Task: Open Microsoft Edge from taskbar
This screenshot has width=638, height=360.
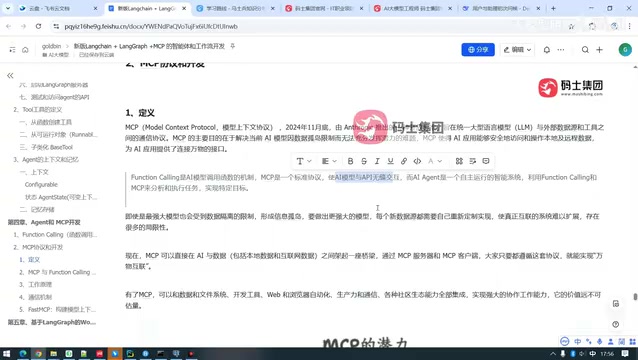Action: (x=23, y=354)
